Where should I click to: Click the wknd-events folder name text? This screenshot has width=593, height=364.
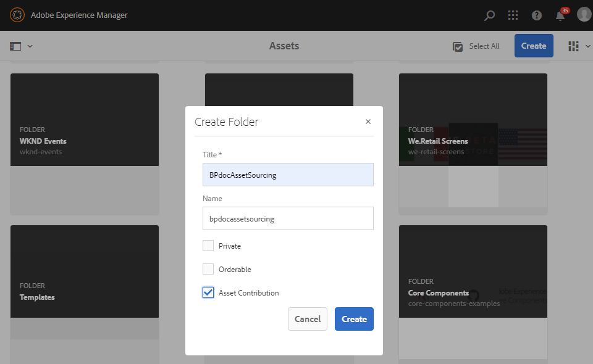41,152
